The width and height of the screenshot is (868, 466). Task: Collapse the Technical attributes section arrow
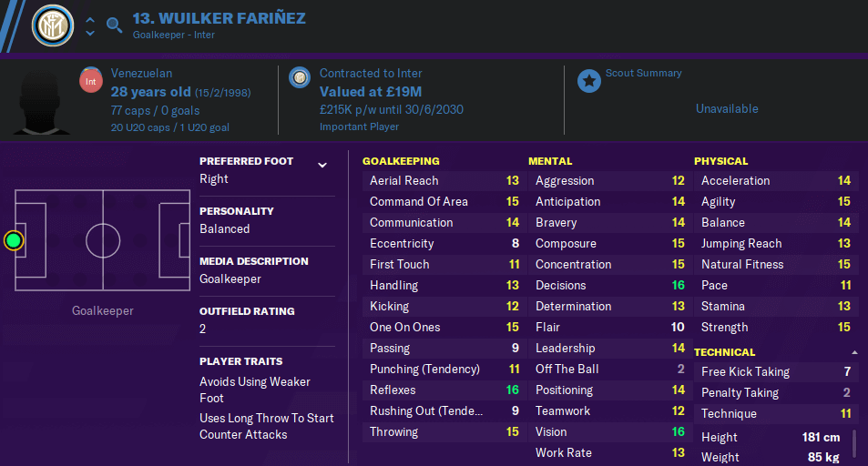854,352
